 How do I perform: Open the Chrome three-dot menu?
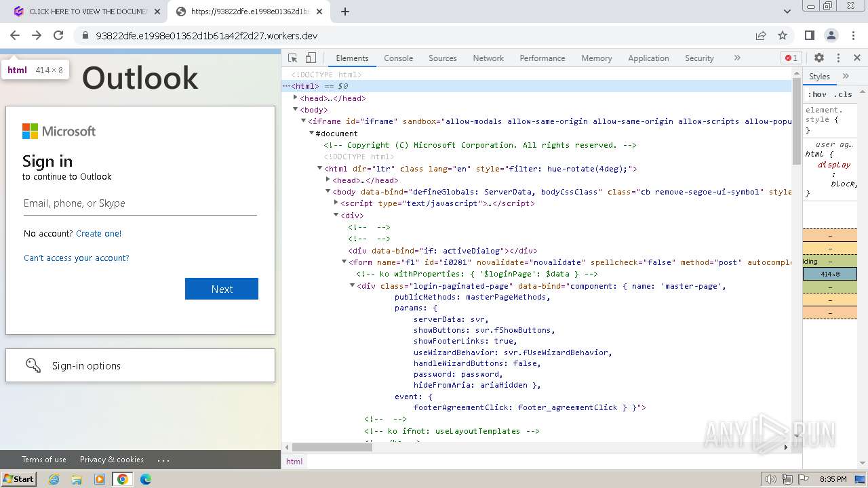tap(852, 35)
